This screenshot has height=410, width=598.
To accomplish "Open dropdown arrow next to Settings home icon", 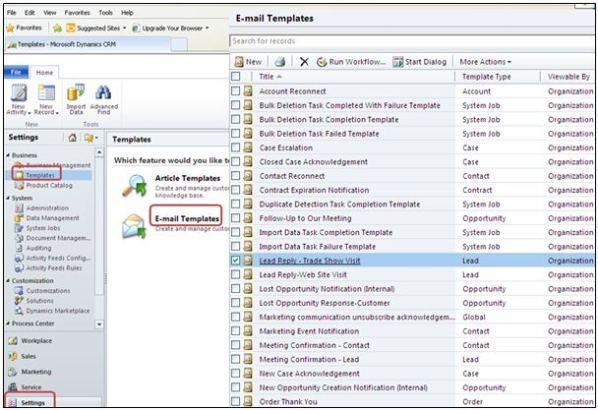I will [91, 138].
